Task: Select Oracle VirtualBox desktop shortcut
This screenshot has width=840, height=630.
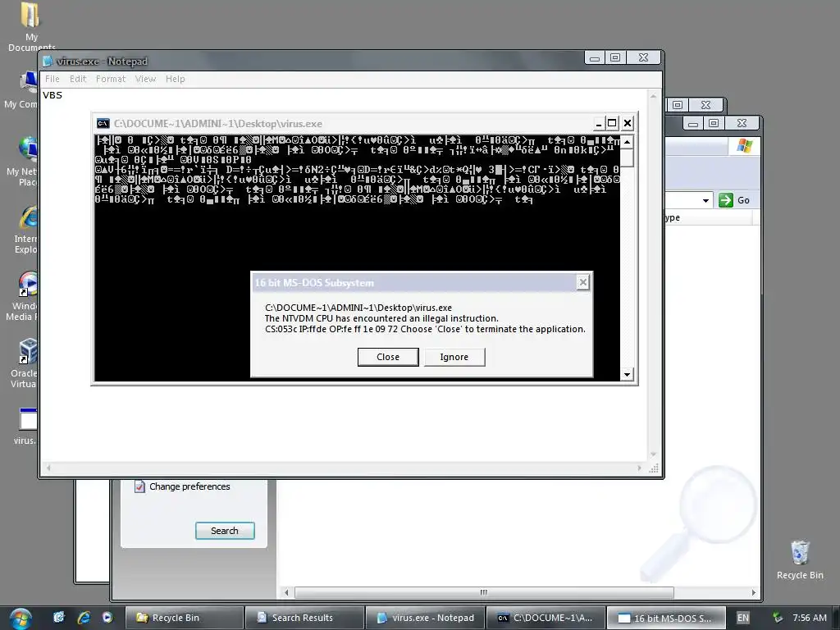Action: pos(24,363)
